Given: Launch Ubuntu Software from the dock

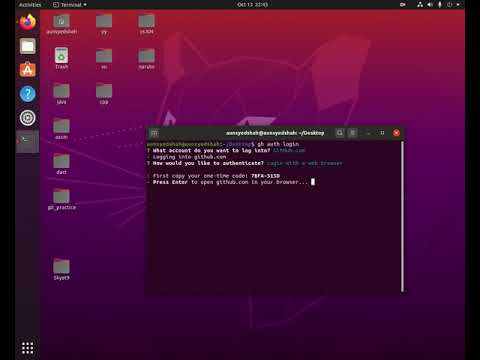Looking at the screenshot, I should pos(28,70).
